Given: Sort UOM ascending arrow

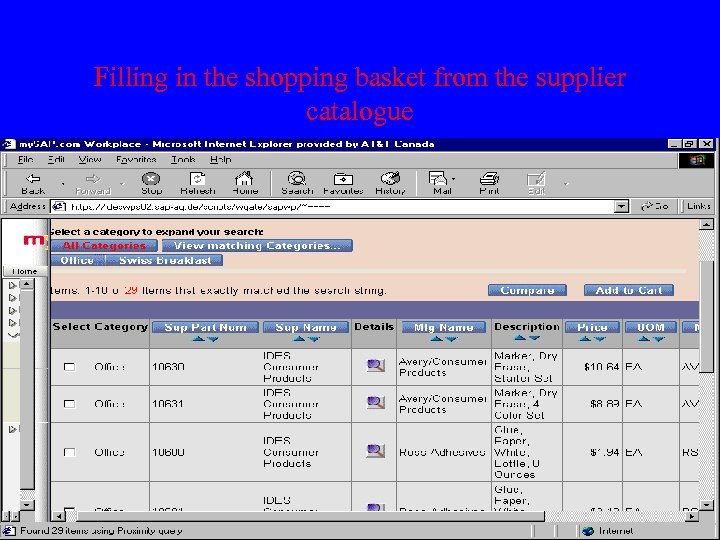Looking at the screenshot, I should click(644, 339).
